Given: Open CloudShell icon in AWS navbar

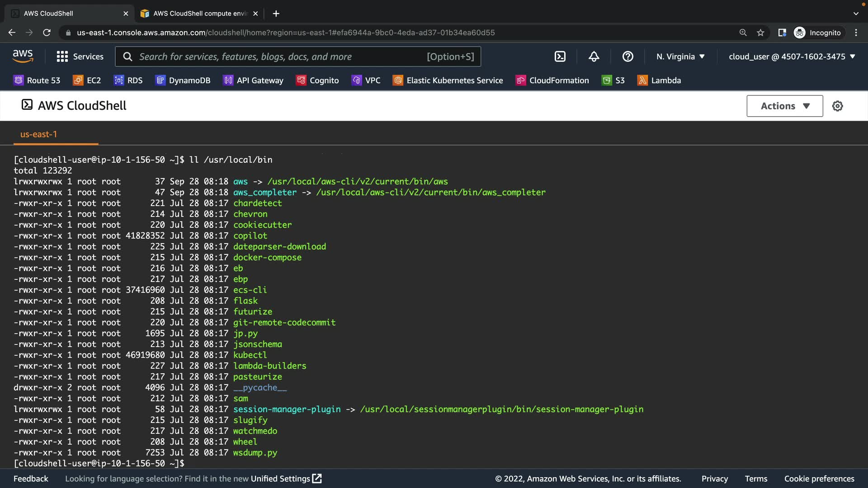Looking at the screenshot, I should (560, 56).
